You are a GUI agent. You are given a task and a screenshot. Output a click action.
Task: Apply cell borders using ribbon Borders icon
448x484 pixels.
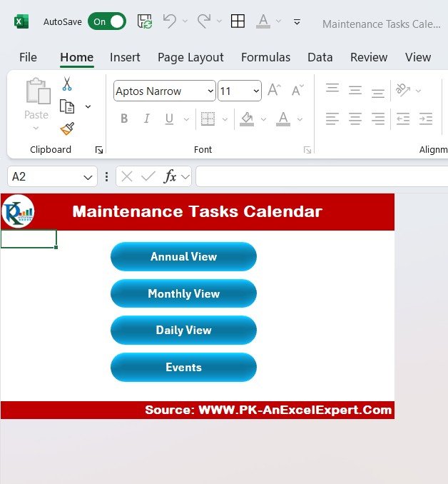(x=208, y=119)
